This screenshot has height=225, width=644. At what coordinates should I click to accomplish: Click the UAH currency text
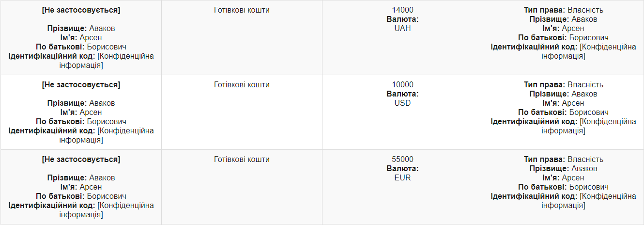click(x=402, y=28)
